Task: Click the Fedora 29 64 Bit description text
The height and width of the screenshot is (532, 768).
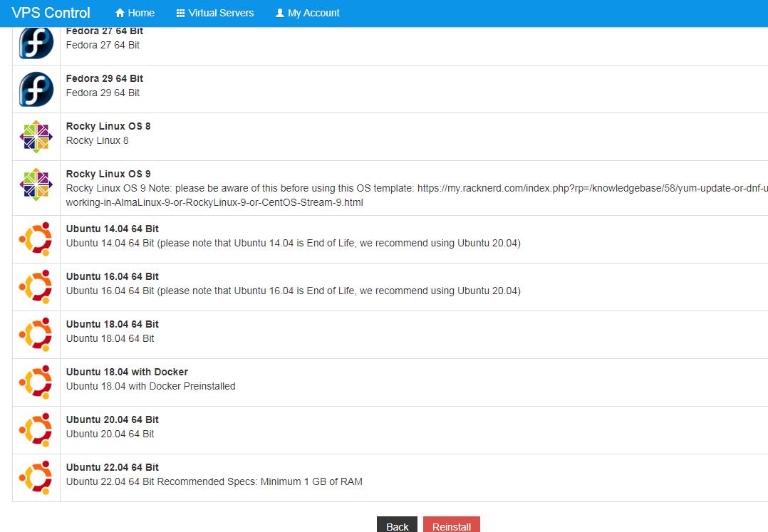Action: tap(103, 93)
